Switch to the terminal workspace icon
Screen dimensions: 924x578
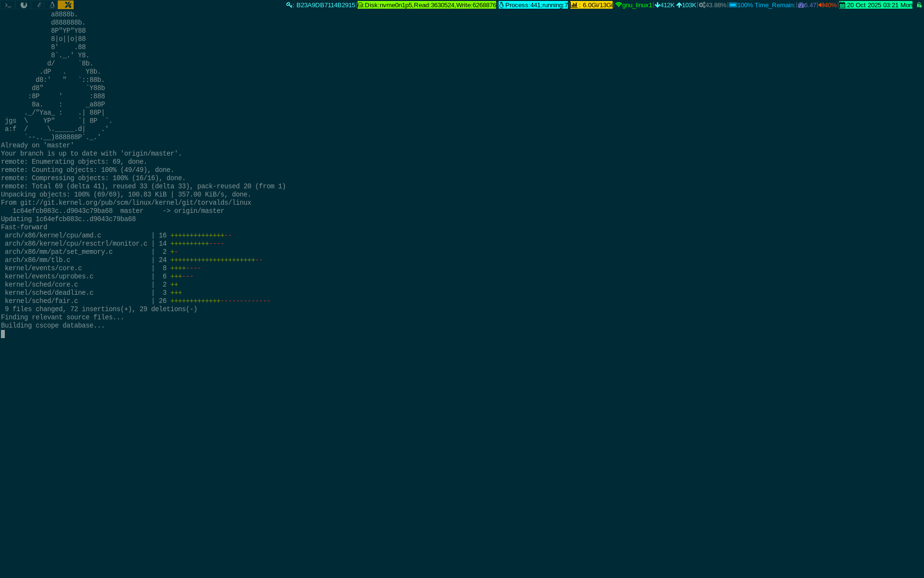click(8, 5)
